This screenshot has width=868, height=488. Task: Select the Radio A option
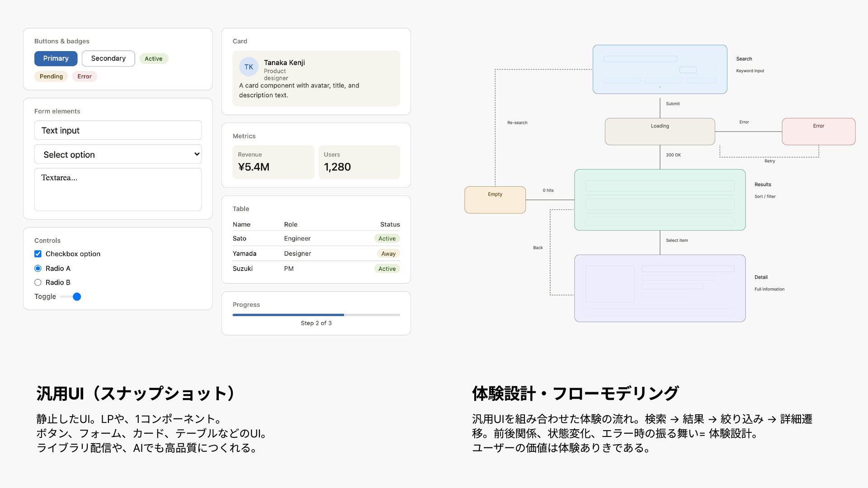tap(38, 268)
